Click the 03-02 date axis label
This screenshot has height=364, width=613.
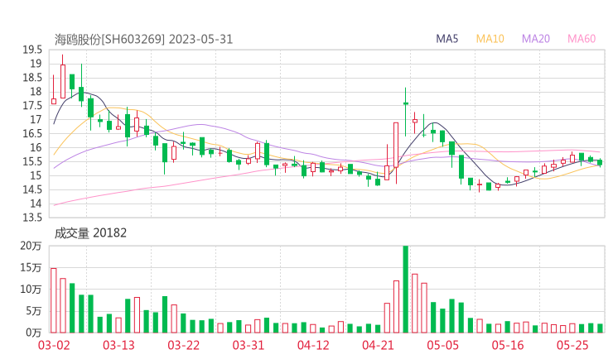54,346
